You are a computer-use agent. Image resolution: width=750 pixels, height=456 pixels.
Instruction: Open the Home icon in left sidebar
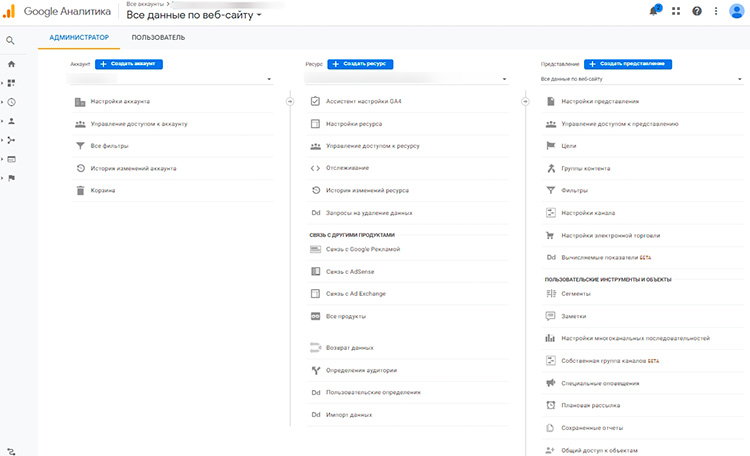(11, 64)
